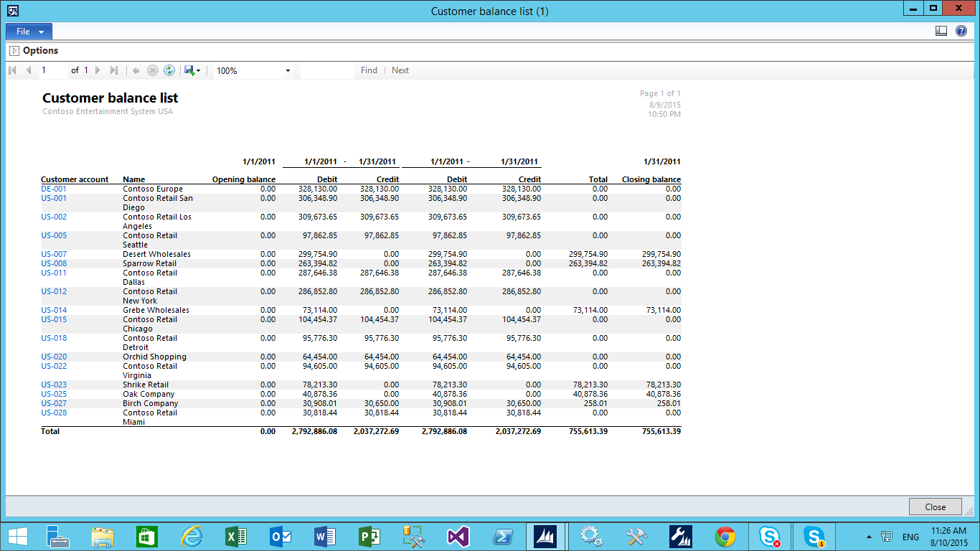Show hidden system tray icons
The image size is (980, 551).
pos(869,537)
